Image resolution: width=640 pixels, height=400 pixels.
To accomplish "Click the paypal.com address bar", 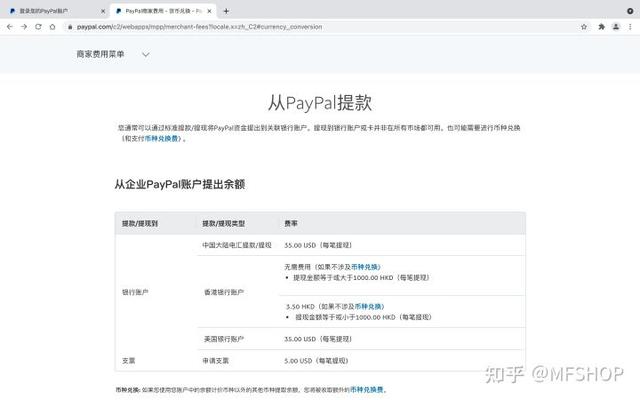I will click(318, 27).
